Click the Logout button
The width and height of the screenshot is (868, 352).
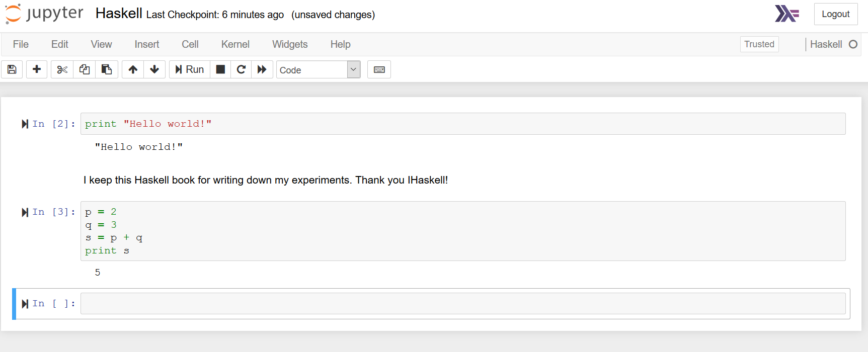pyautogui.click(x=835, y=14)
